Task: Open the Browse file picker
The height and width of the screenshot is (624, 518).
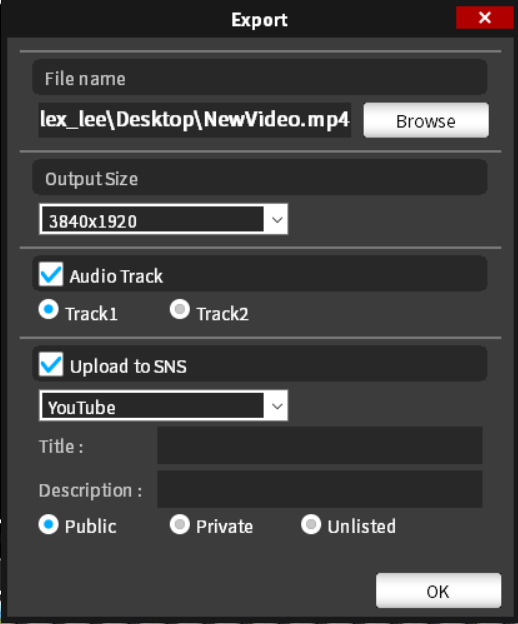Action: 426,121
